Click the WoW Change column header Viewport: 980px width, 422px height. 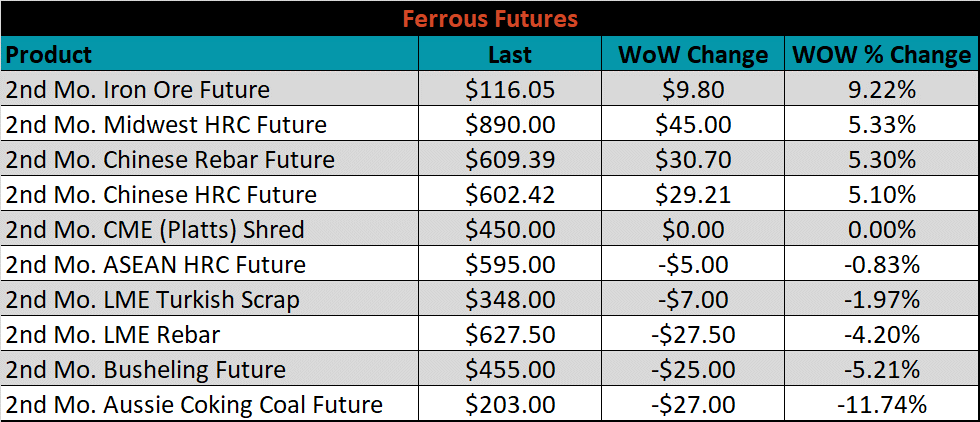[x=692, y=54]
